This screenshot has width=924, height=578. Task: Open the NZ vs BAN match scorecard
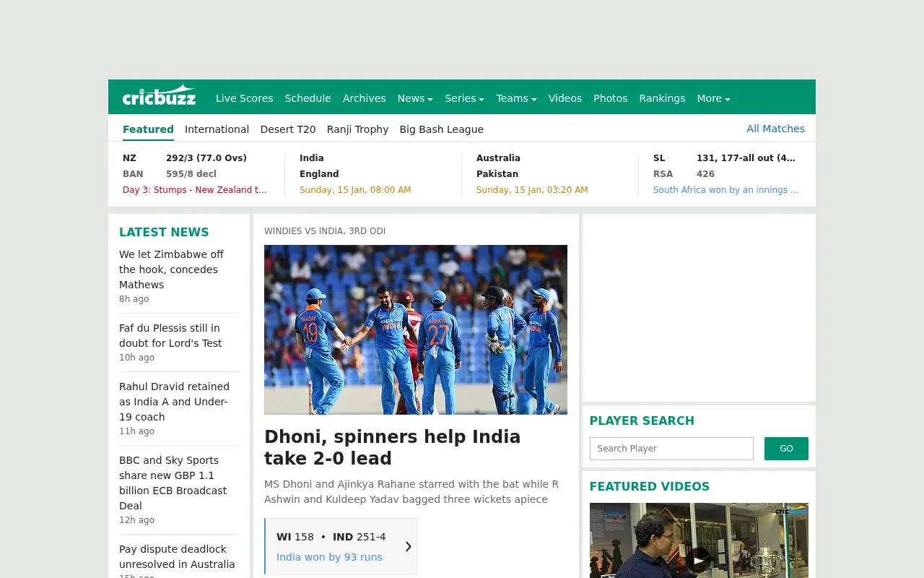(x=196, y=174)
